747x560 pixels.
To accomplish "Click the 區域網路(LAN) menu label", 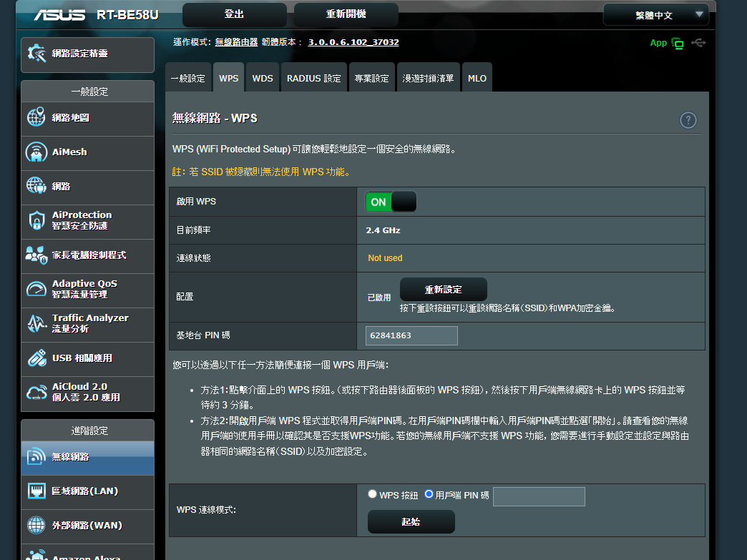I will (85, 491).
